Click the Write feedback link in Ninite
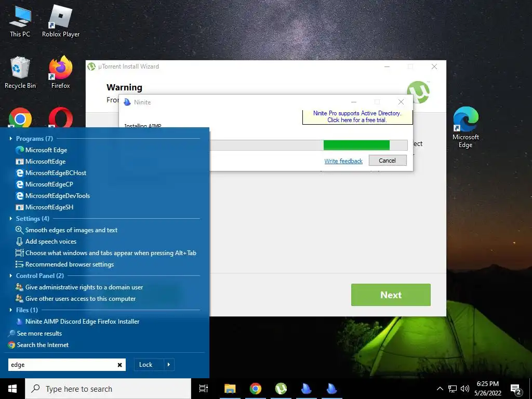This screenshot has height=399, width=532. 343,161
